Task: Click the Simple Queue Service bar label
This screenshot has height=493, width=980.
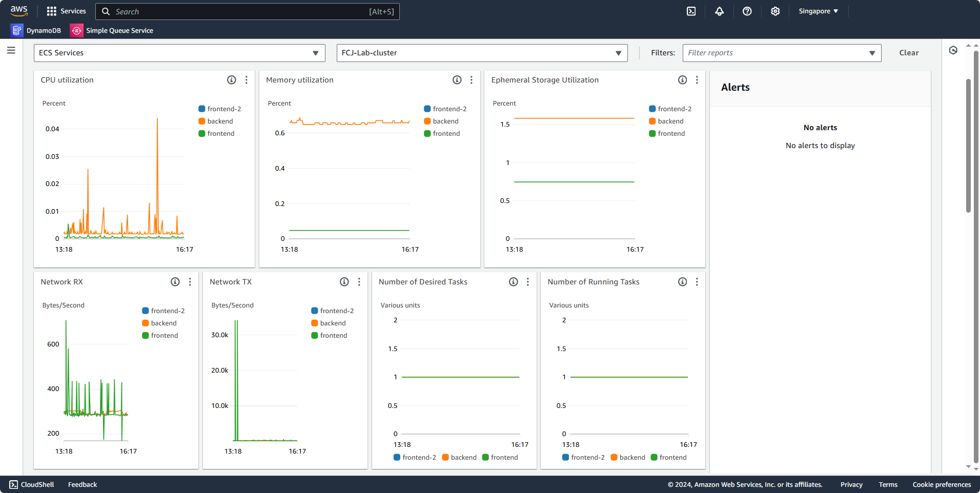Action: [x=119, y=31]
